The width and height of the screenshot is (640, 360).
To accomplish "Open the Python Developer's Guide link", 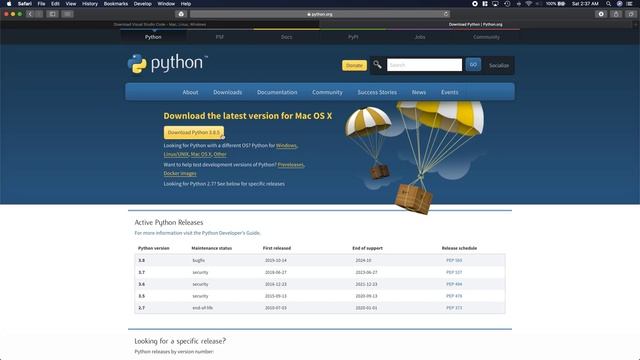I will tap(231, 233).
